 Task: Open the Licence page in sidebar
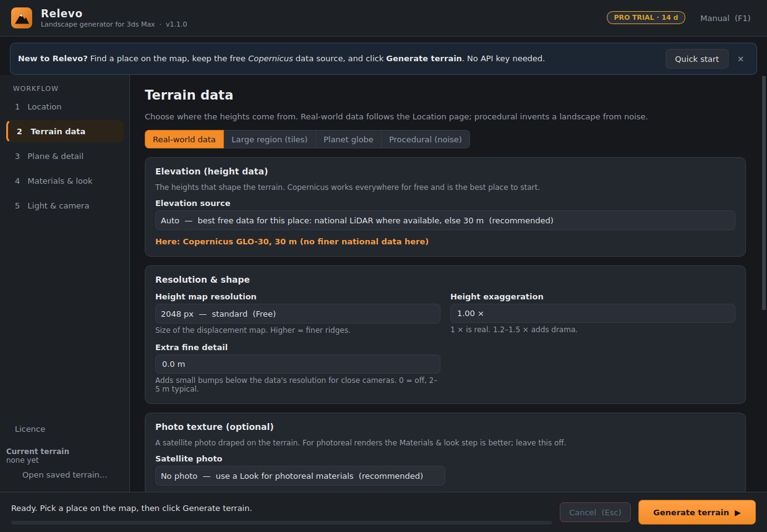click(x=30, y=429)
